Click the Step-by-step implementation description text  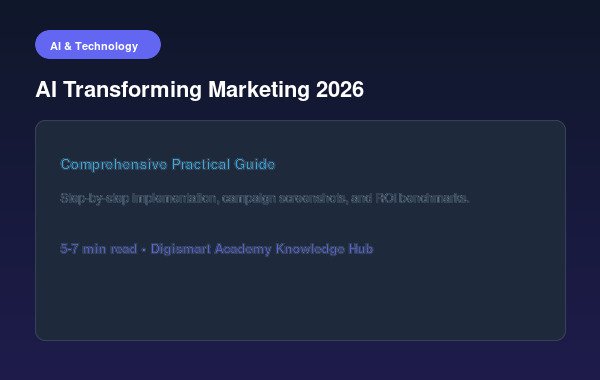click(264, 199)
